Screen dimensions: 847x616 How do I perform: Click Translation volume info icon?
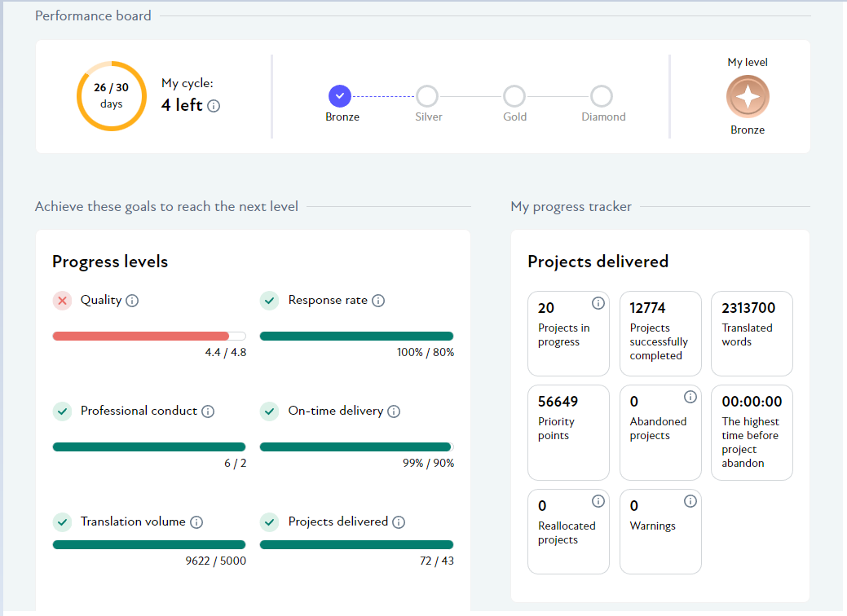coord(196,522)
